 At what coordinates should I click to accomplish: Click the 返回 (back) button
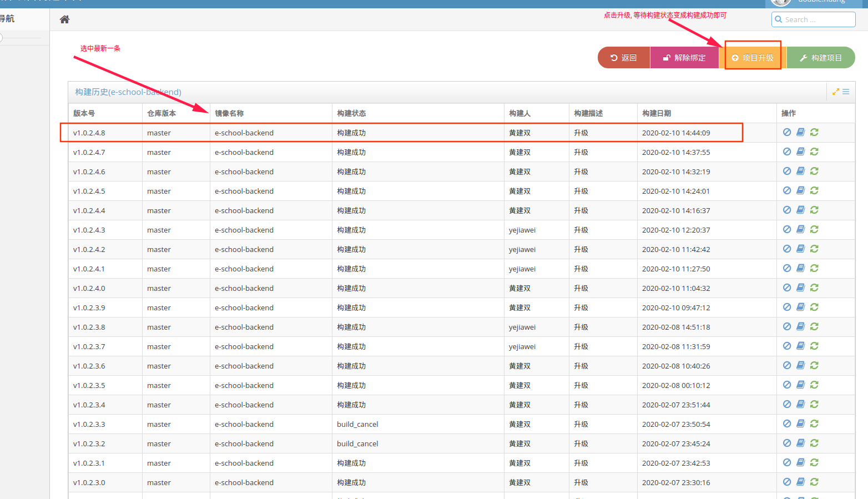624,58
